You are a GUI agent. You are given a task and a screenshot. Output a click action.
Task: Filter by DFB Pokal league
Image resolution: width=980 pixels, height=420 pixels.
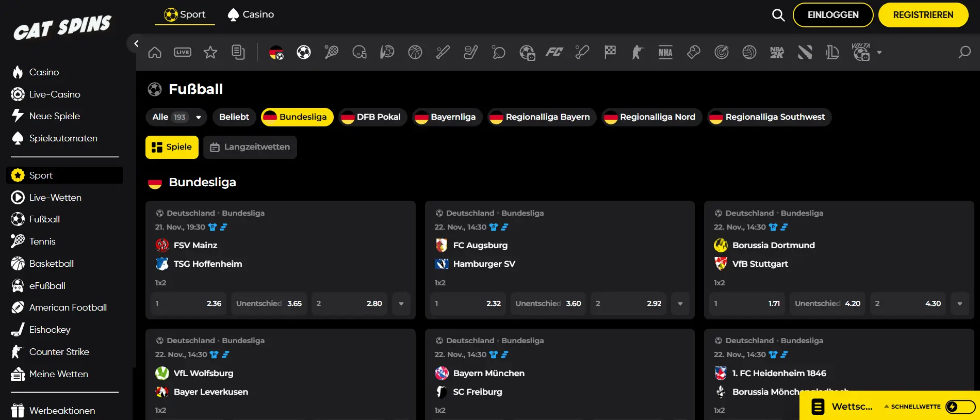(372, 117)
